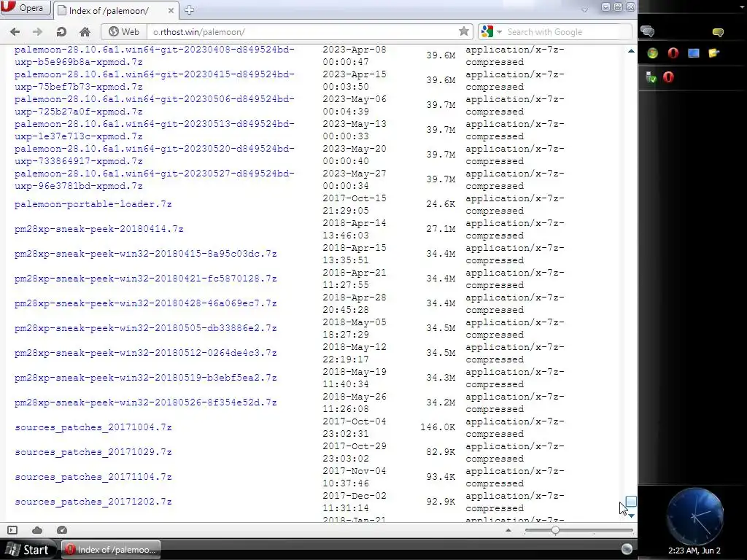This screenshot has height=560, width=747.
Task: Click the '24.6K' size of portable loader
Action: point(441,204)
